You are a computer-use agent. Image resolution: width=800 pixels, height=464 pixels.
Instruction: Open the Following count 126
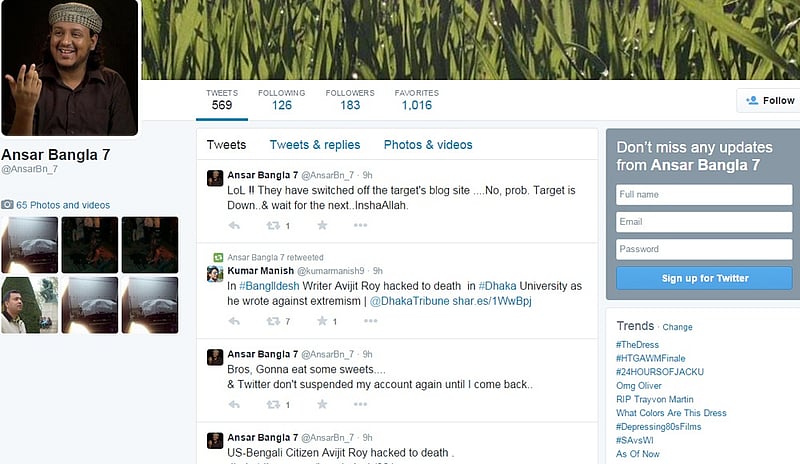pos(282,100)
